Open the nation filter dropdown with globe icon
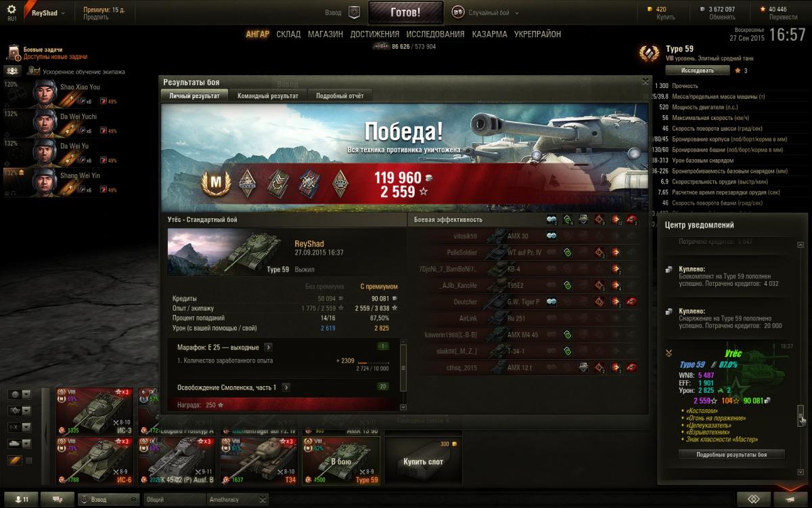The image size is (812, 508). pyautogui.click(x=19, y=394)
